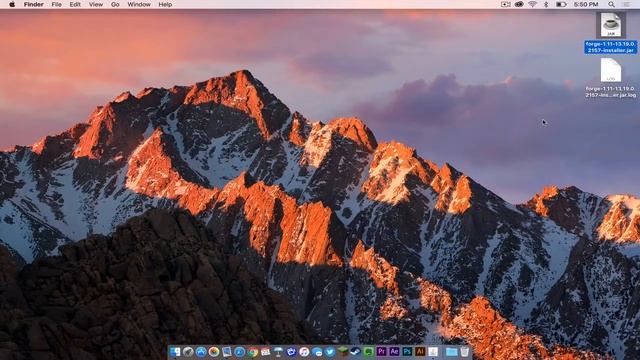The image size is (640, 360).
Task: Open the Downloads folder stack in Dock
Action: [451, 351]
